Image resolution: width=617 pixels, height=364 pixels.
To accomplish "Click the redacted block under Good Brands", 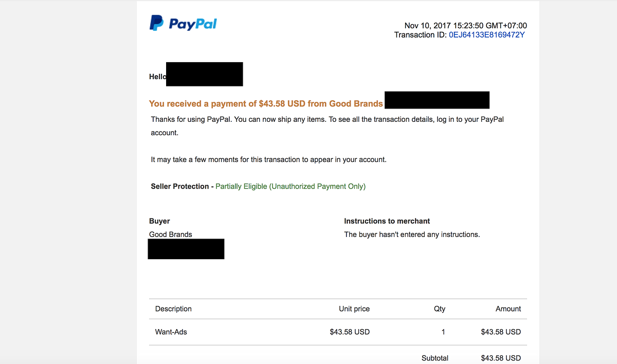I will pos(186,249).
